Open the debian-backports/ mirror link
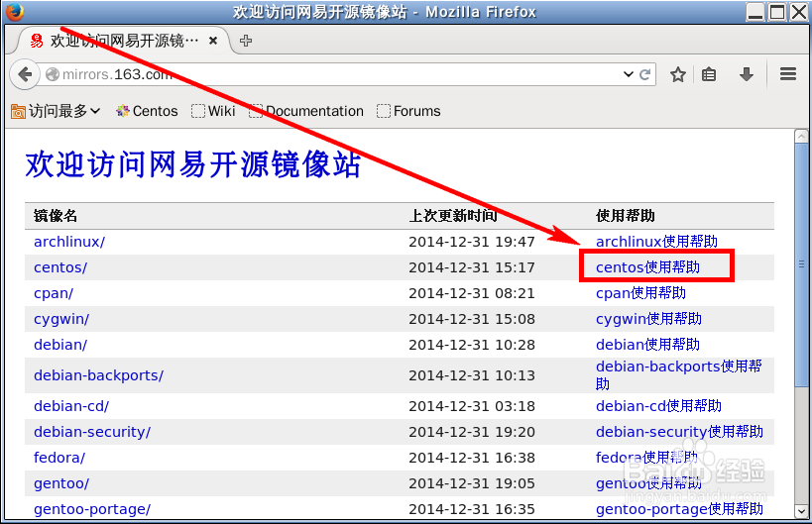The height and width of the screenshot is (524, 812). pyautogui.click(x=98, y=375)
